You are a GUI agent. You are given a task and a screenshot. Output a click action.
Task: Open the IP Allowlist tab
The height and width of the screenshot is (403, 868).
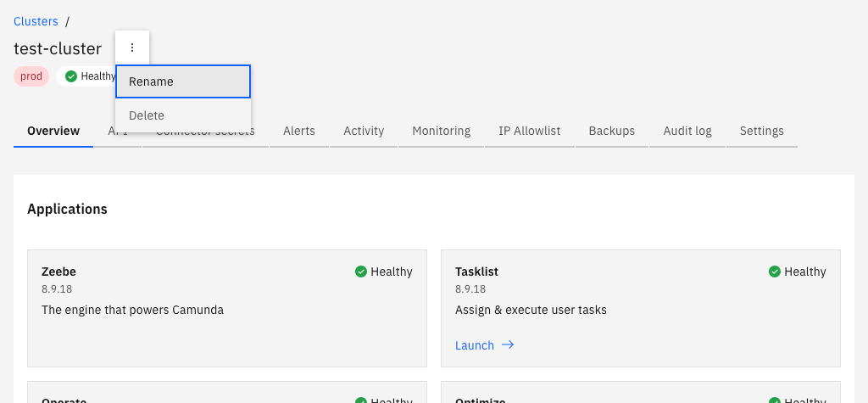530,131
